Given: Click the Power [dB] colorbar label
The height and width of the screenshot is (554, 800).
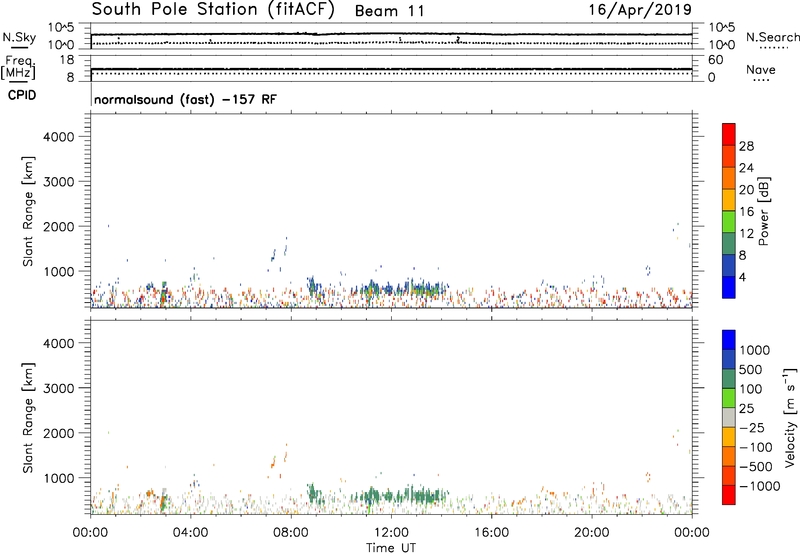Looking at the screenshot, I should pyautogui.click(x=763, y=211).
